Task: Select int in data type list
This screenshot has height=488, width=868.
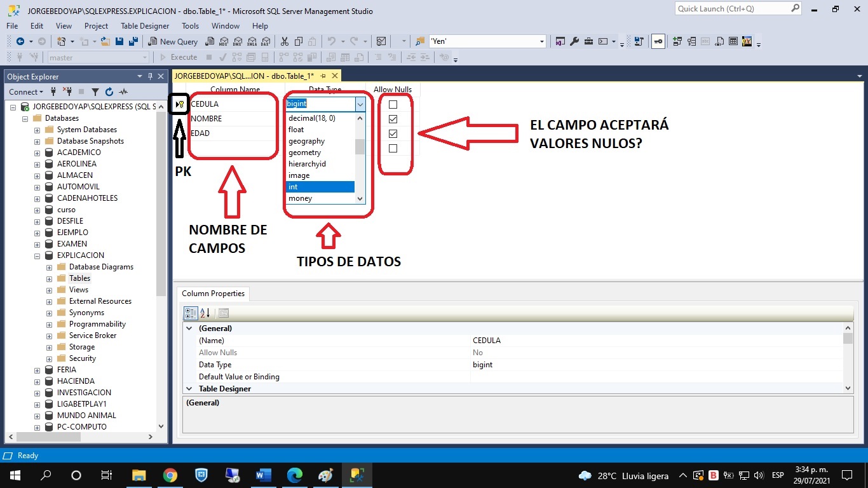Action: (x=320, y=187)
